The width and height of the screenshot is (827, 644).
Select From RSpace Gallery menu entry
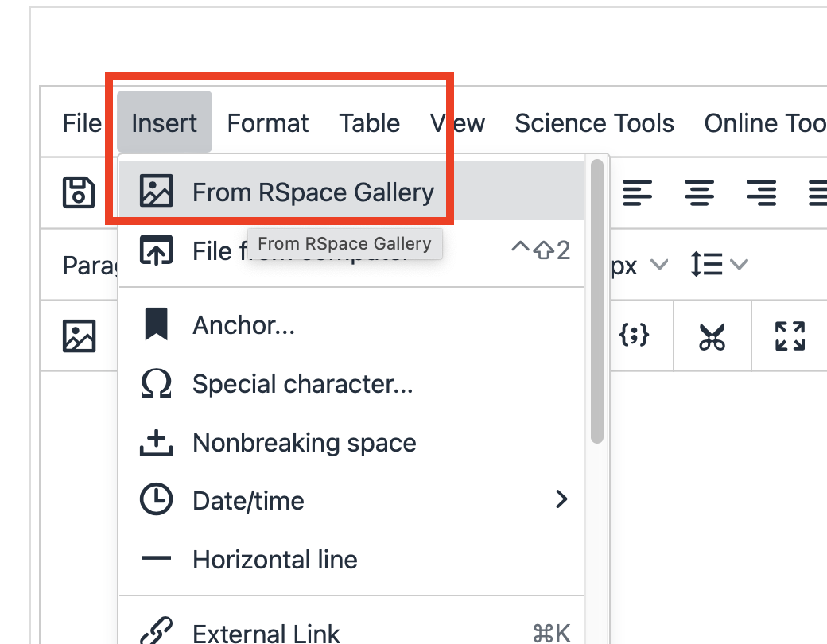pyautogui.click(x=351, y=191)
